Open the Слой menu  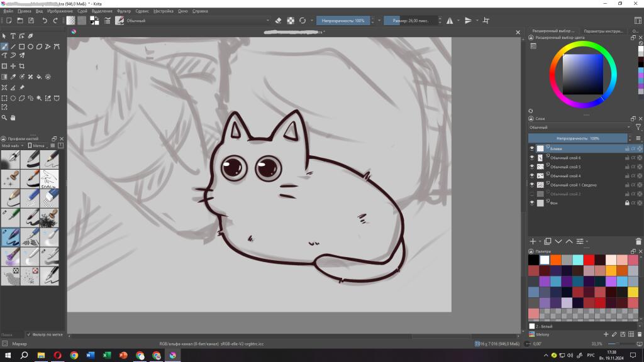(x=82, y=11)
